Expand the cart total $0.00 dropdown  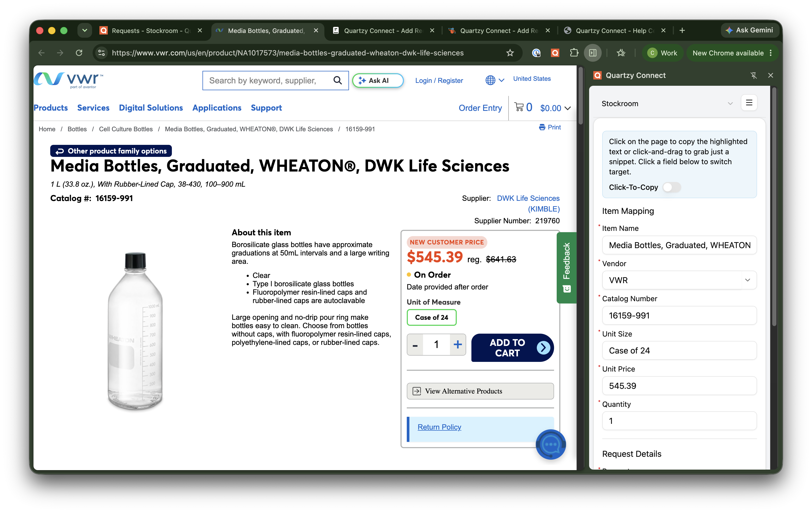[x=555, y=108]
